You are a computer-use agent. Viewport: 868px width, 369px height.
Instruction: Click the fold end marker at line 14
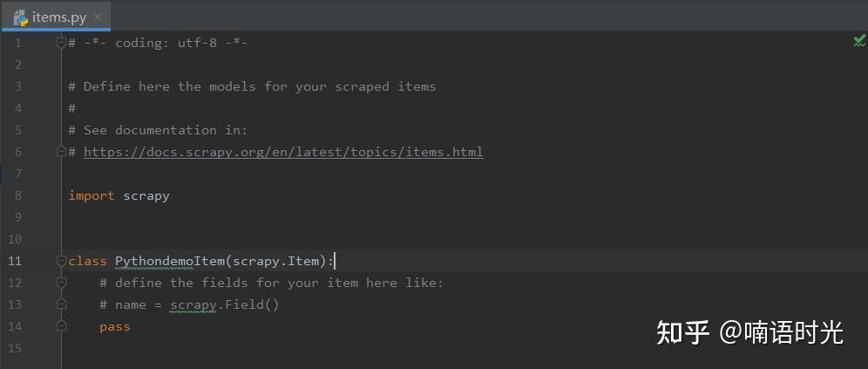[62, 325]
